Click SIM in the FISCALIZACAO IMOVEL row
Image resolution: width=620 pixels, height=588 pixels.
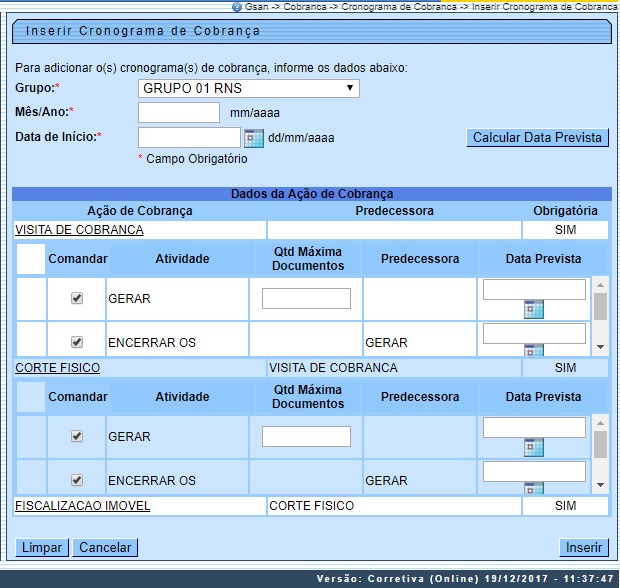[x=565, y=506]
